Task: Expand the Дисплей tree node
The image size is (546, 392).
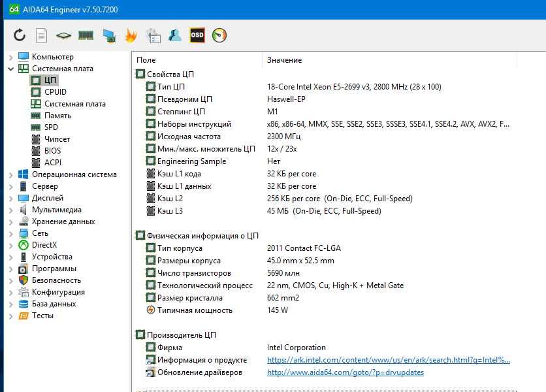Action: coord(11,198)
